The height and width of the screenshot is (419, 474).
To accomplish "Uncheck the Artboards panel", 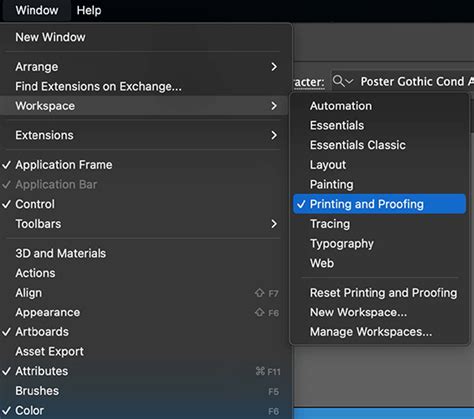I will click(145, 332).
